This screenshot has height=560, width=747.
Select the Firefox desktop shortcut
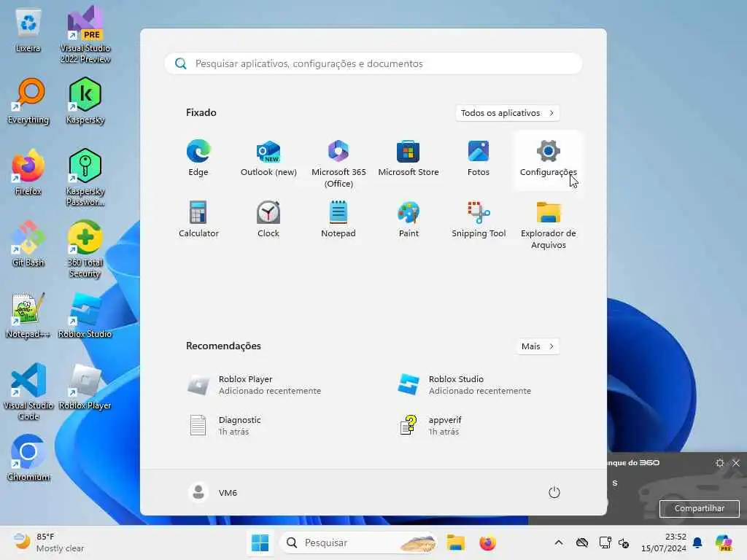28,172
